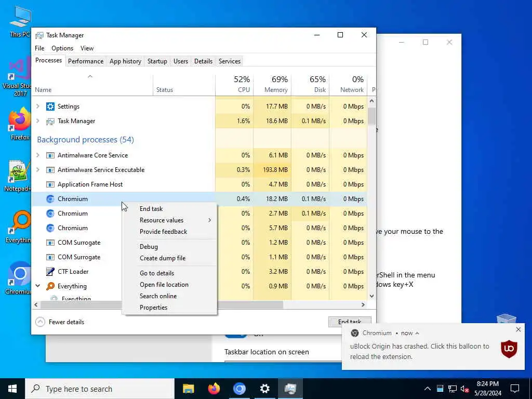
Task: Click the Task Manager taskbar icon
Action: tap(290, 389)
